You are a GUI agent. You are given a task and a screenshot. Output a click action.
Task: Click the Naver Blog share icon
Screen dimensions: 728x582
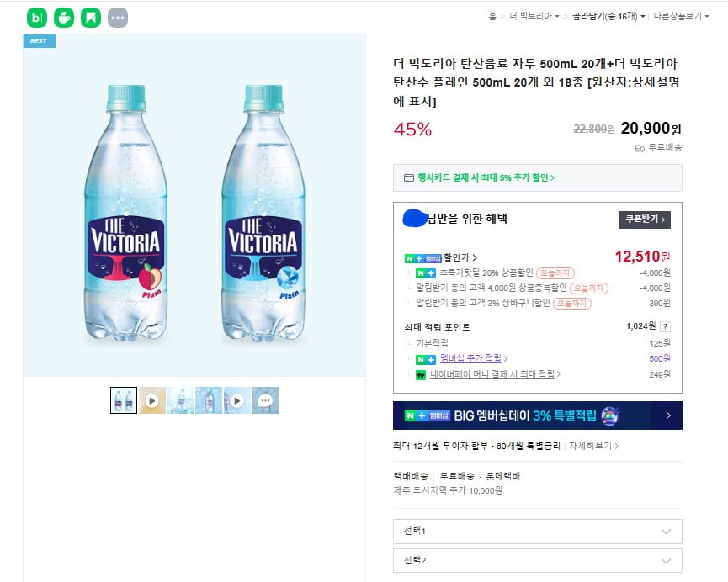tap(37, 18)
